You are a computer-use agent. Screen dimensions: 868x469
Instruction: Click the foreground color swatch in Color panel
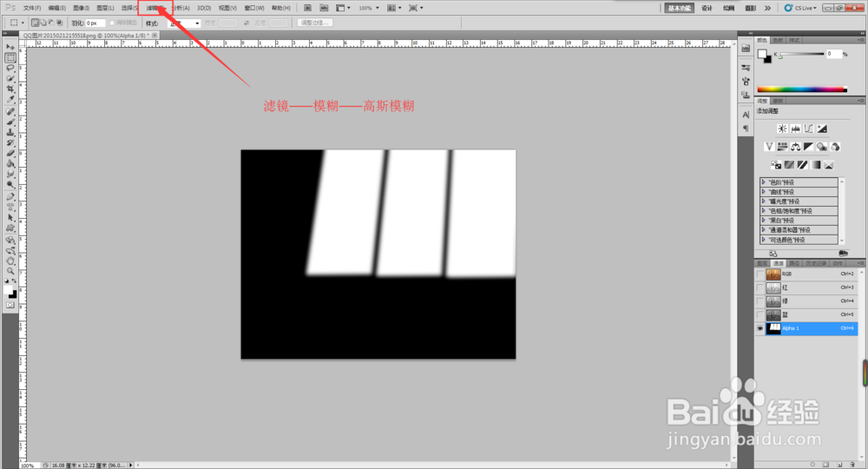click(762, 54)
